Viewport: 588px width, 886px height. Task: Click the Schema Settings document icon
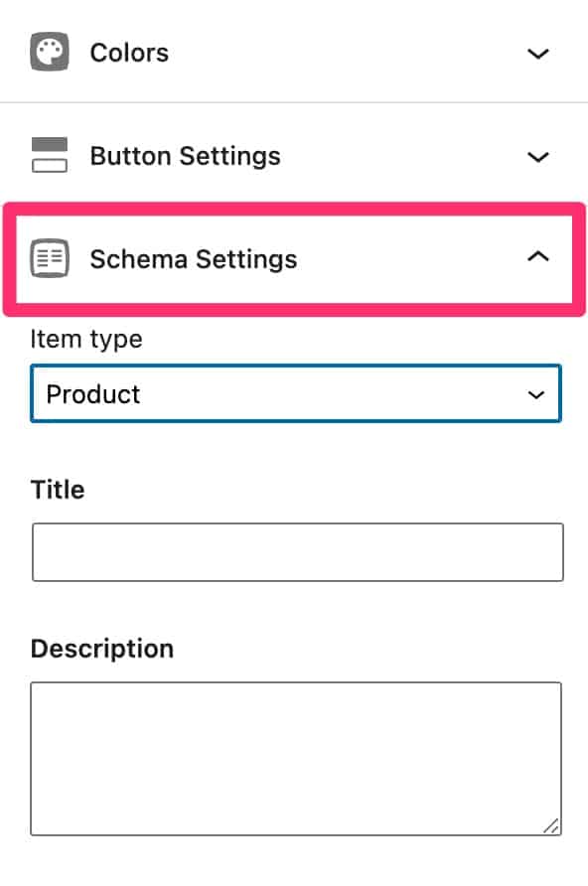coord(50,258)
